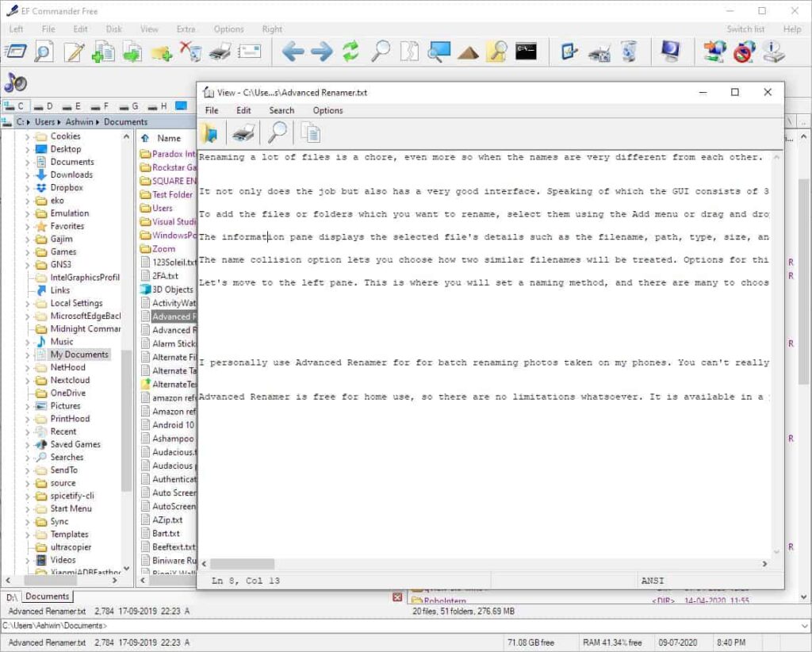Viewport: 812px width, 652px height.
Task: Click the magnifier search icon in viewer
Action: [277, 133]
